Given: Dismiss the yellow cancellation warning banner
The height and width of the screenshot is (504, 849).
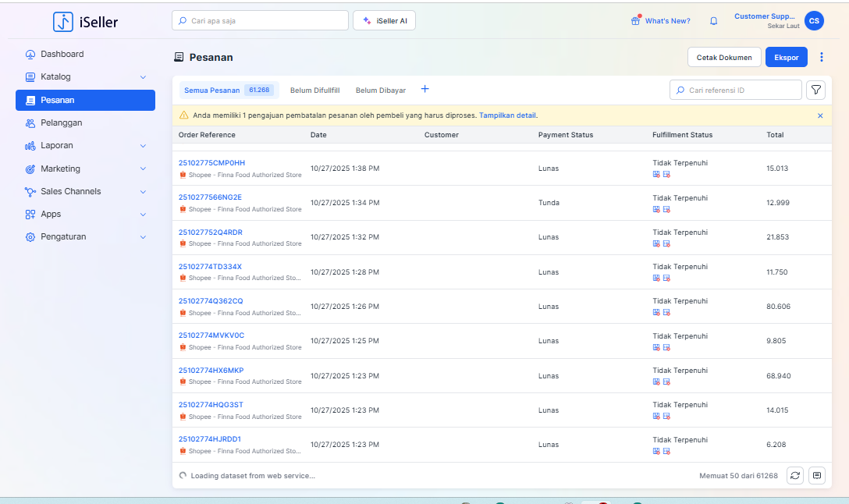Looking at the screenshot, I should [x=820, y=115].
